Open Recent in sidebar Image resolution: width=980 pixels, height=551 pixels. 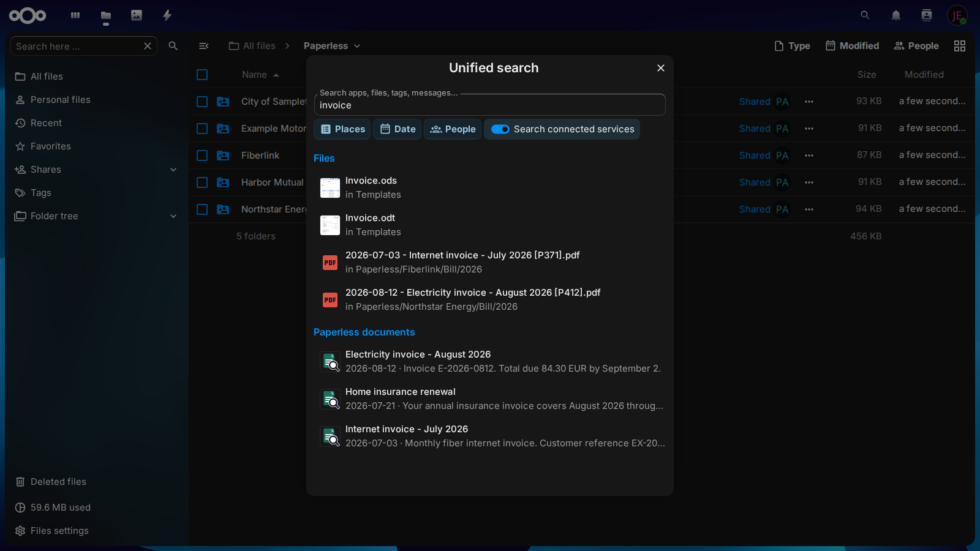coord(96,123)
